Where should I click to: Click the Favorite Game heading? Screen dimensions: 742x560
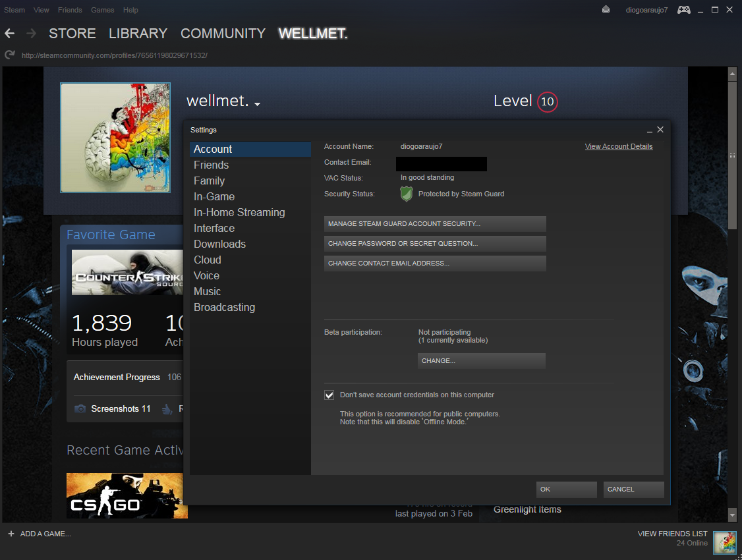coord(111,235)
